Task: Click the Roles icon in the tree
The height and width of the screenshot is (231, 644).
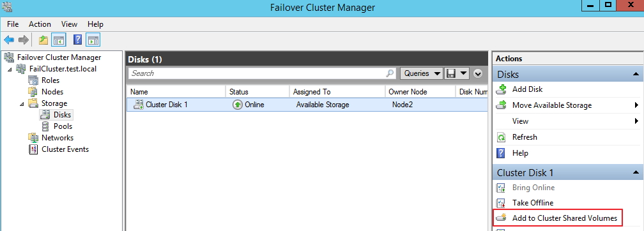Action: coord(33,80)
